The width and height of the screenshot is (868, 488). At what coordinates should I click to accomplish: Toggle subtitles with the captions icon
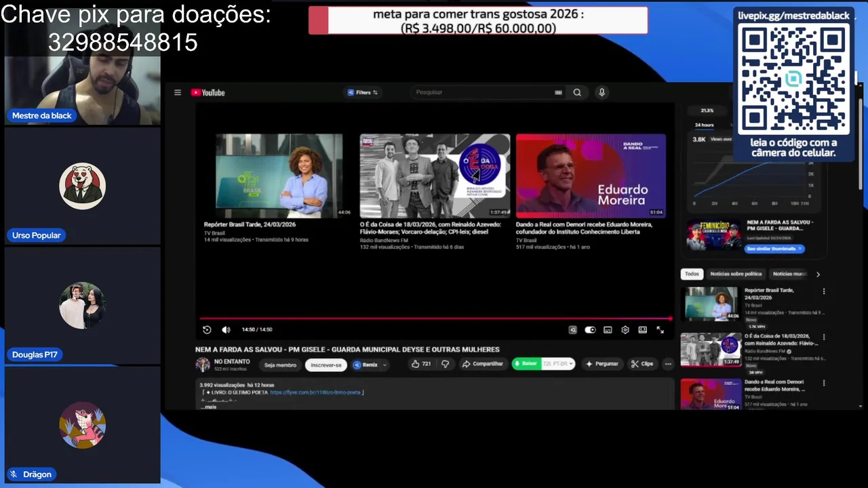608,330
